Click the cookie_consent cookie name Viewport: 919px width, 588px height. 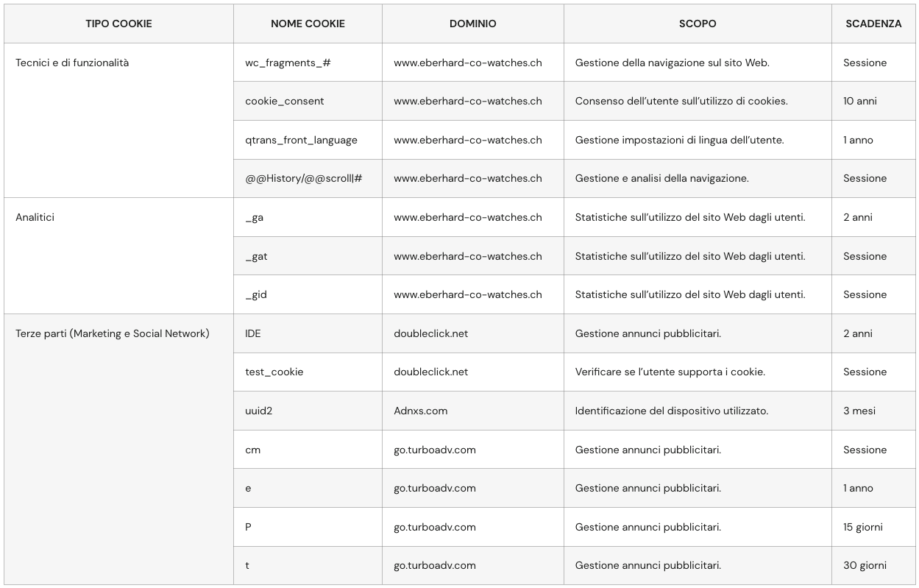click(x=284, y=101)
